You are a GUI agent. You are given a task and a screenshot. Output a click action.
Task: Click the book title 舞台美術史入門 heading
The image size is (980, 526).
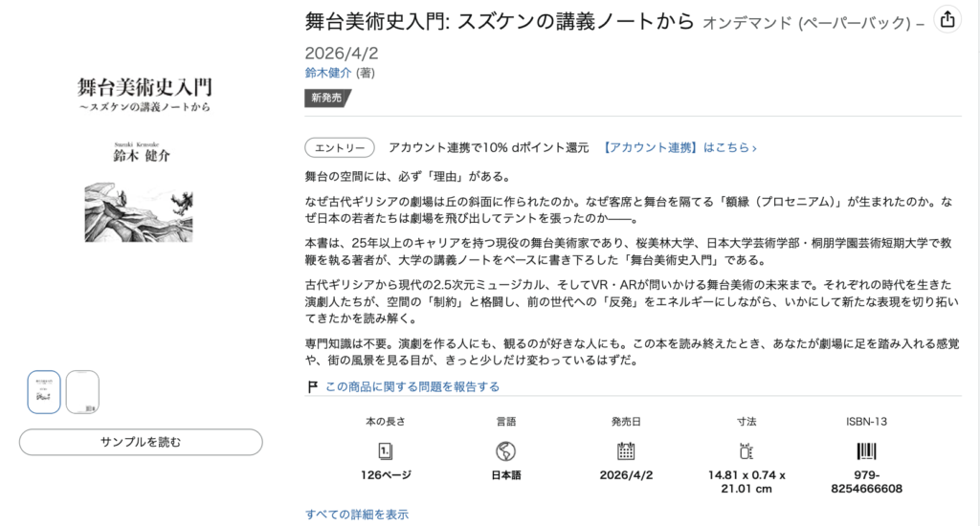coord(499,20)
